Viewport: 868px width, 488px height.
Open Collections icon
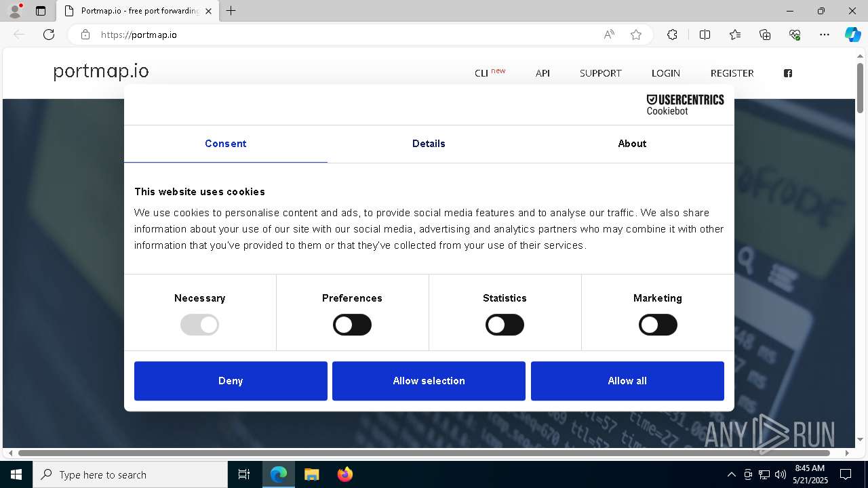tap(765, 35)
